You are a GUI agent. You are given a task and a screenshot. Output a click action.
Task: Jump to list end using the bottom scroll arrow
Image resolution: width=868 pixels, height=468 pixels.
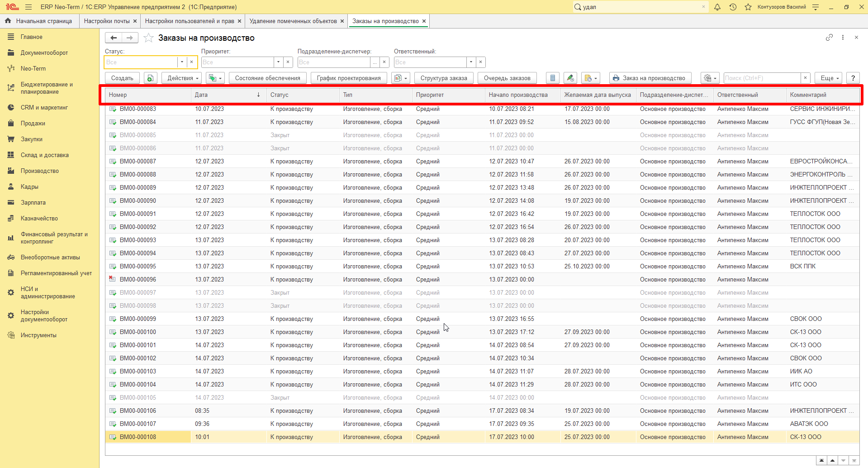[x=854, y=461]
